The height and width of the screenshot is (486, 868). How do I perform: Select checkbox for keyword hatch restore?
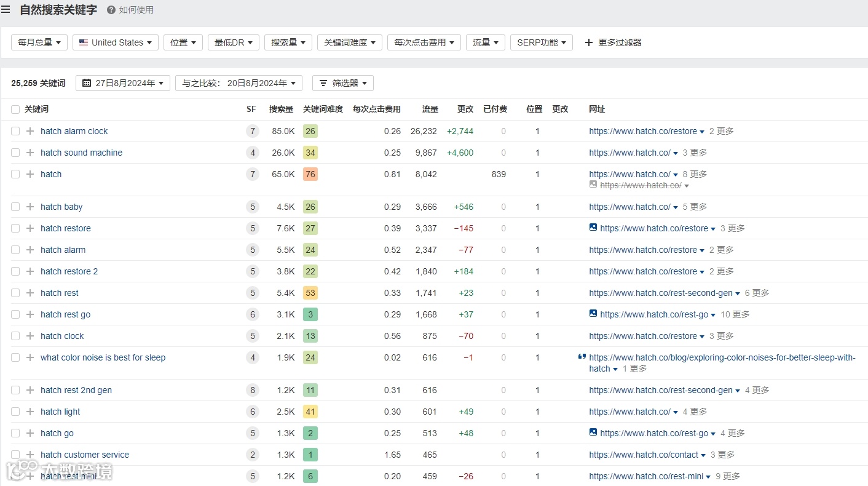(x=15, y=228)
